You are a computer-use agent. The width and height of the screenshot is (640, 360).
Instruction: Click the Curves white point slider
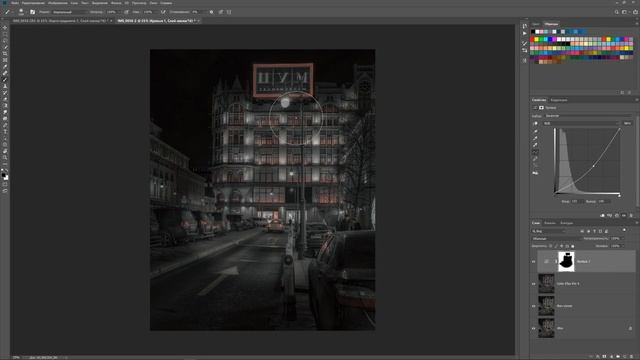pos(620,196)
